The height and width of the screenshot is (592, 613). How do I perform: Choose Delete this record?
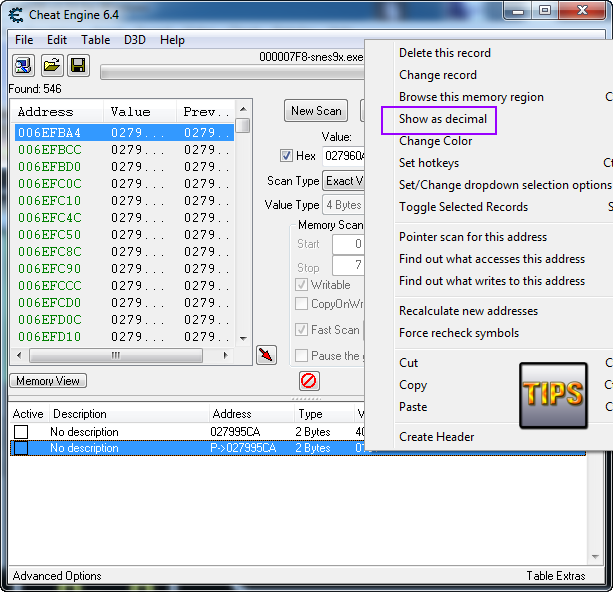click(x=445, y=53)
